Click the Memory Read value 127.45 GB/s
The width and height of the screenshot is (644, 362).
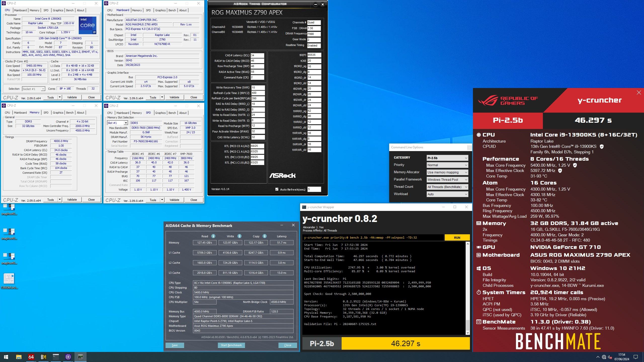pyautogui.click(x=205, y=243)
